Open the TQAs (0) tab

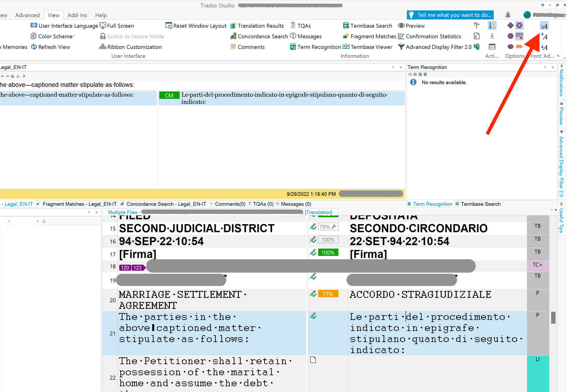(x=260, y=204)
